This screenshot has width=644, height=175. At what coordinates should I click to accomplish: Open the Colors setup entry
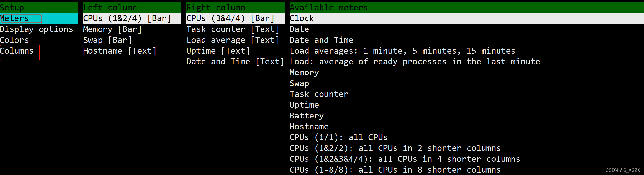click(x=14, y=40)
